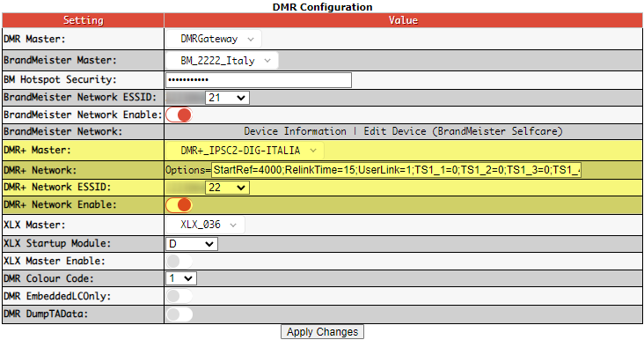Click the 'DMR+ Network:' label
644x340 pixels.
(x=40, y=170)
